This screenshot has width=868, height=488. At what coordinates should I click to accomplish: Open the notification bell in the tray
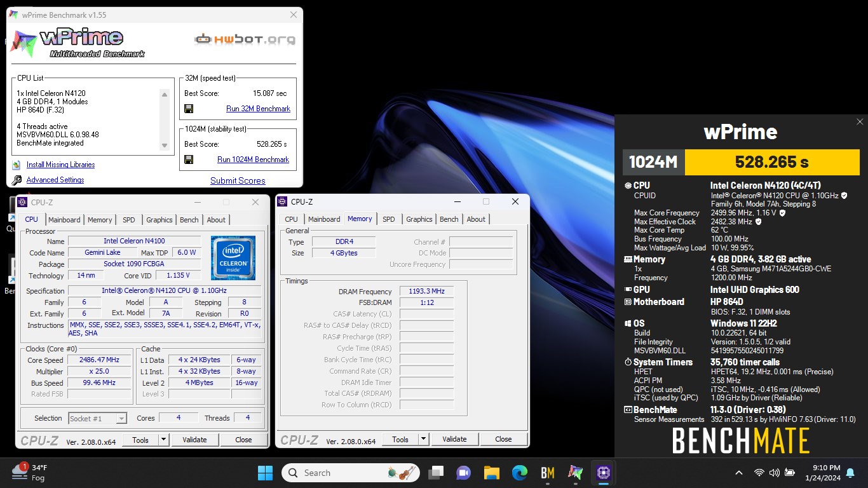(x=850, y=473)
